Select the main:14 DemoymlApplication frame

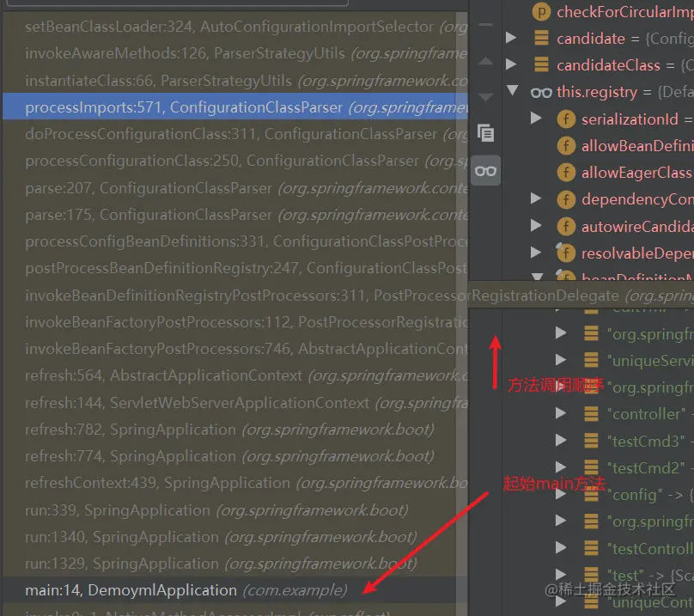235,590
